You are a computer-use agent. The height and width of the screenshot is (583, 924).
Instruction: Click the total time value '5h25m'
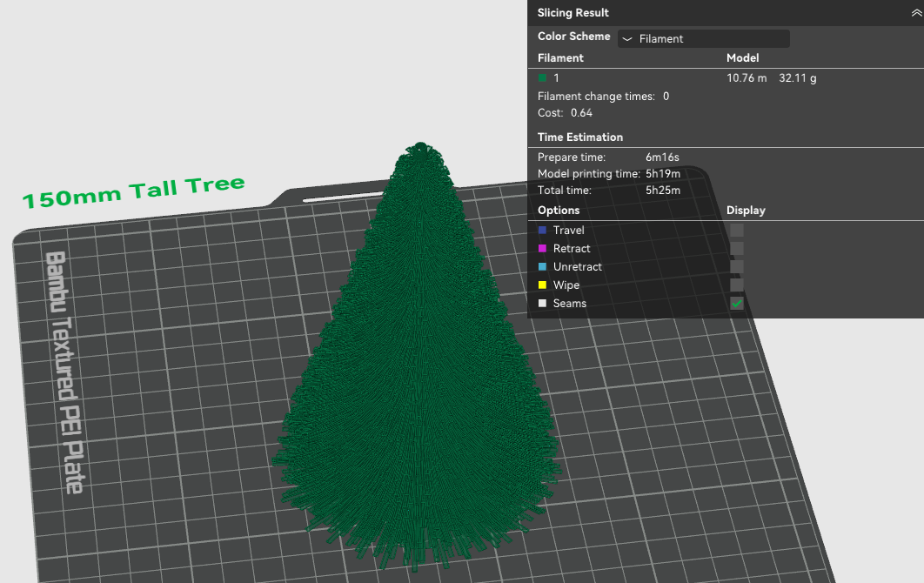(663, 191)
